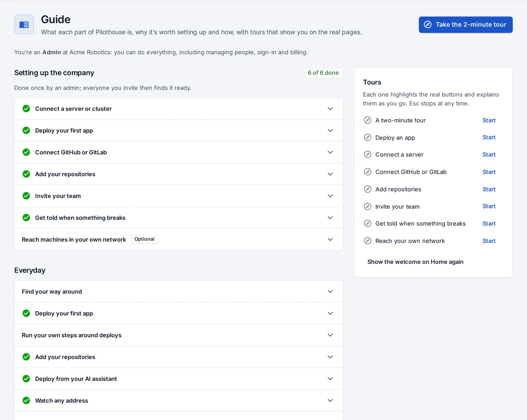Start the Connect GitHub or GitLab tour
Image resolution: width=527 pixels, height=420 pixels.
(489, 172)
